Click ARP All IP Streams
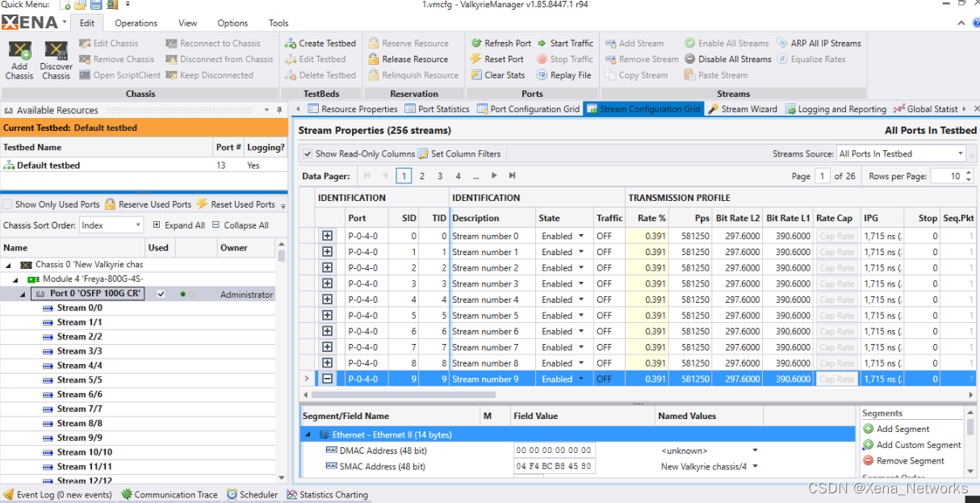The width and height of the screenshot is (980, 503). tap(819, 44)
